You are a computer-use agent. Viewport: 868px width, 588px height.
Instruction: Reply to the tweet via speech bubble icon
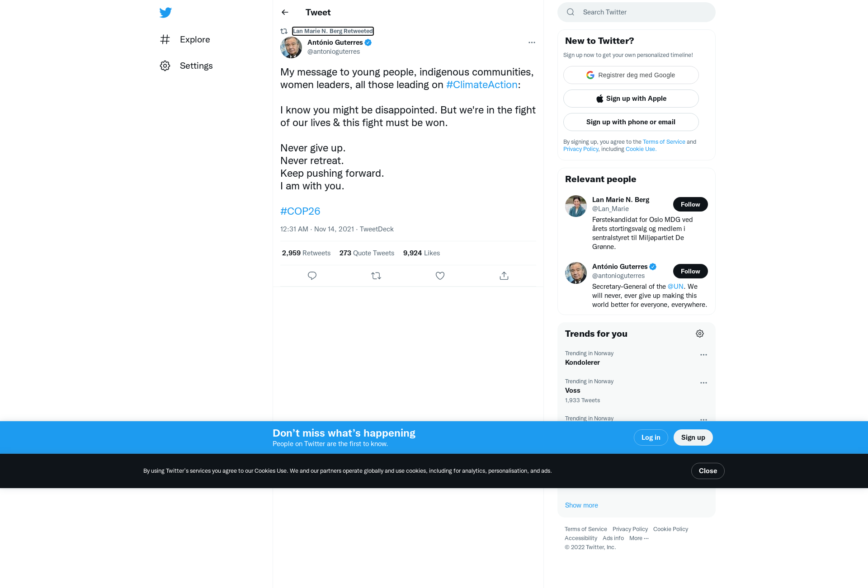tap(312, 276)
